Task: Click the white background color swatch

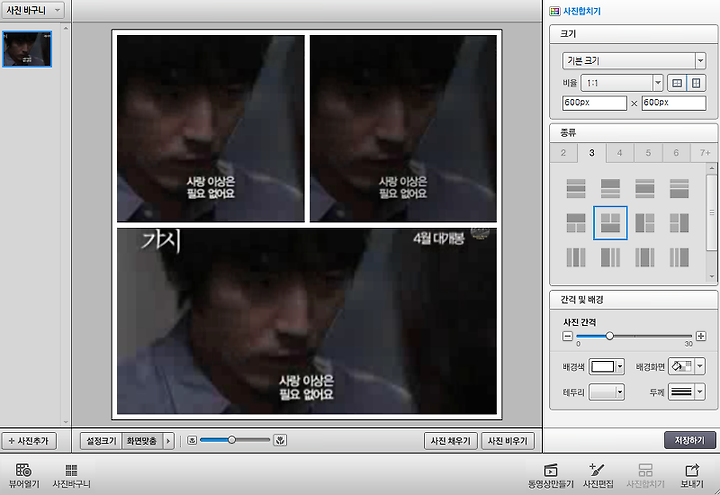Action: pos(602,366)
